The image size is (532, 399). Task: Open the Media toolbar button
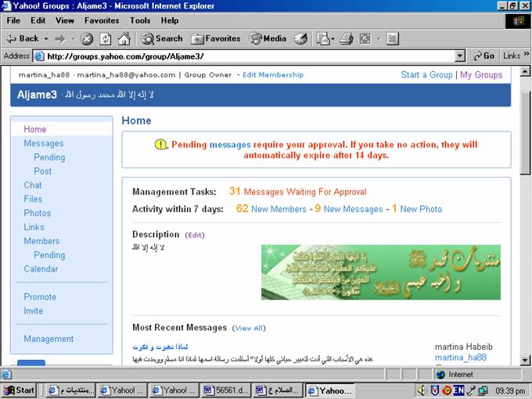click(268, 38)
